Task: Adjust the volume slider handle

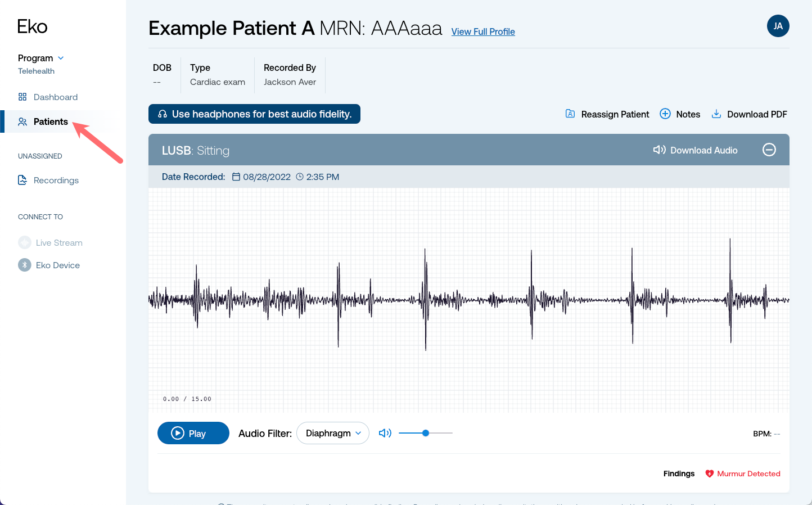Action: pos(426,433)
